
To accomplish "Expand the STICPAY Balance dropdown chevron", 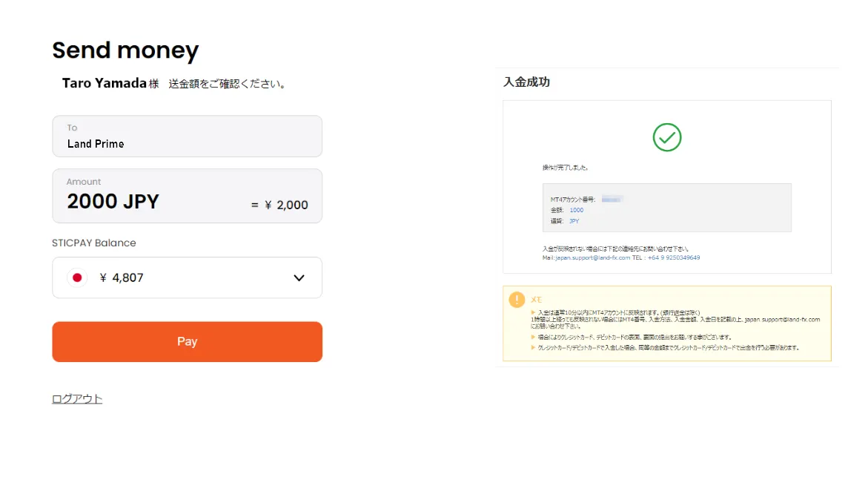I will click(x=299, y=277).
